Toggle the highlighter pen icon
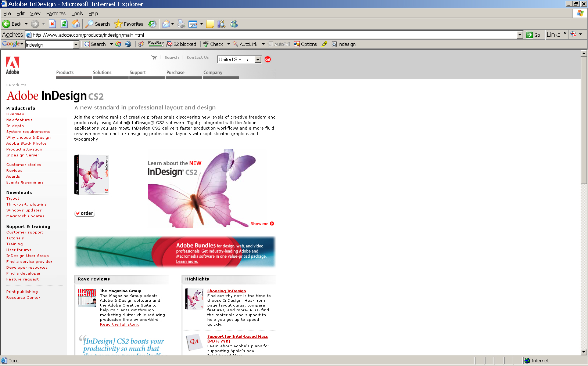The height and width of the screenshot is (366, 588). [x=325, y=44]
